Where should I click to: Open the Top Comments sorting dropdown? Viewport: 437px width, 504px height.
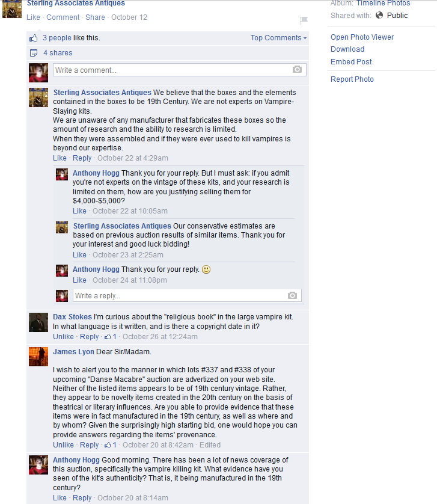click(x=278, y=38)
